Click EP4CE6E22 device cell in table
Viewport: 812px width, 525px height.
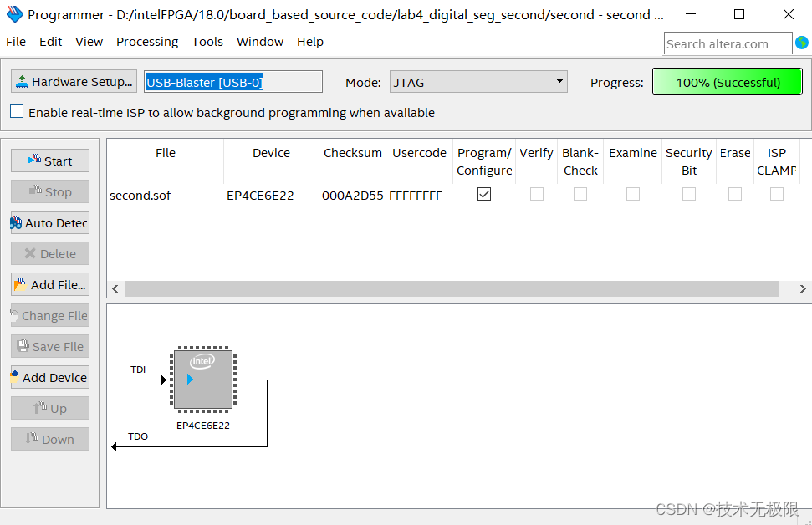pos(260,196)
